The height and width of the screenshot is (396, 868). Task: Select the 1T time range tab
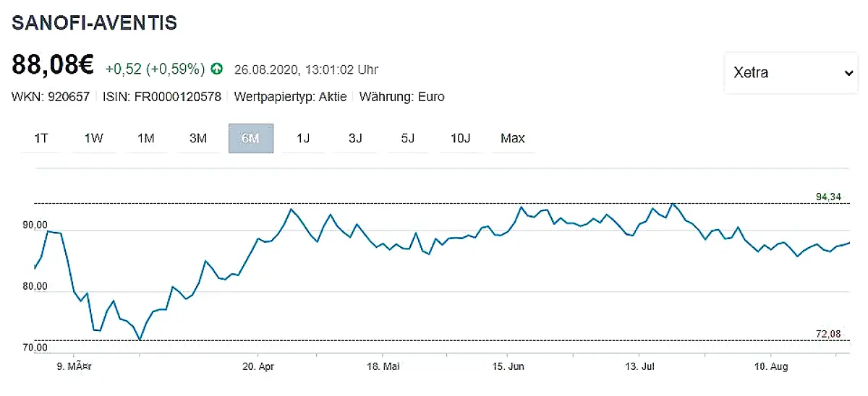(x=41, y=139)
